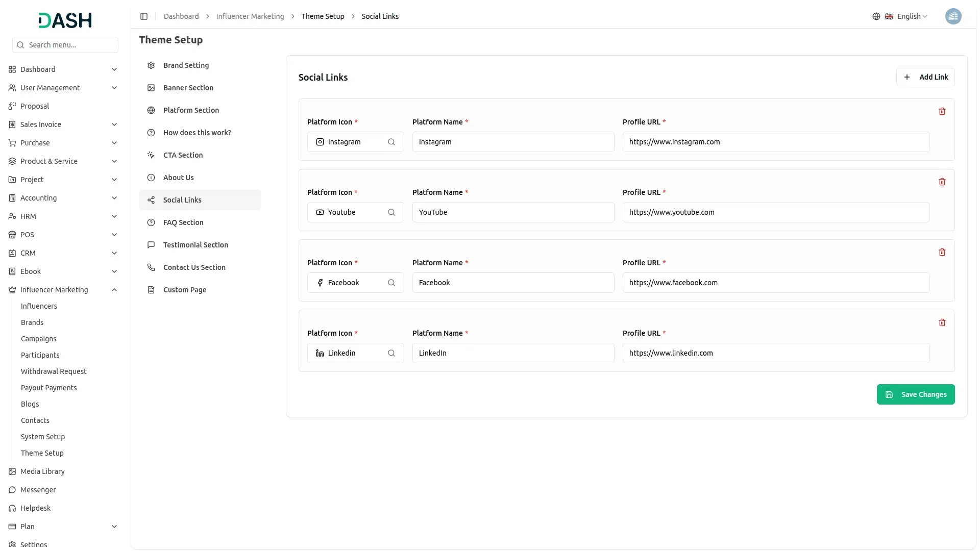Remove the LinkedIn link via trash icon
The image size is (980, 551).
tap(942, 322)
